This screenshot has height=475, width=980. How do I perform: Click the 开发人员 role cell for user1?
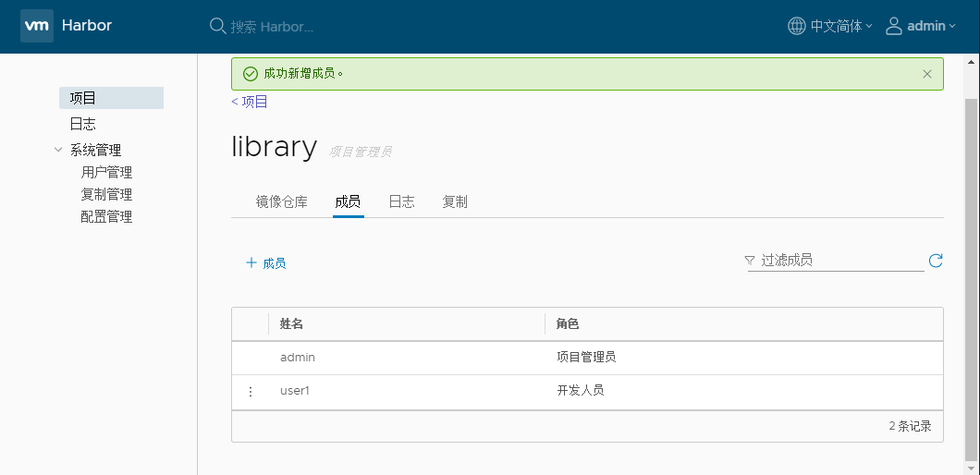(581, 391)
